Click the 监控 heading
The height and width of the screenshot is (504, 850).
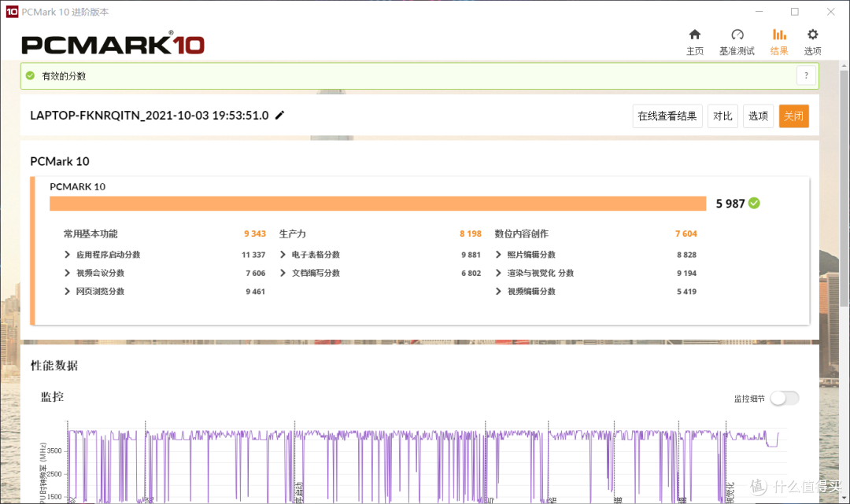pos(52,397)
